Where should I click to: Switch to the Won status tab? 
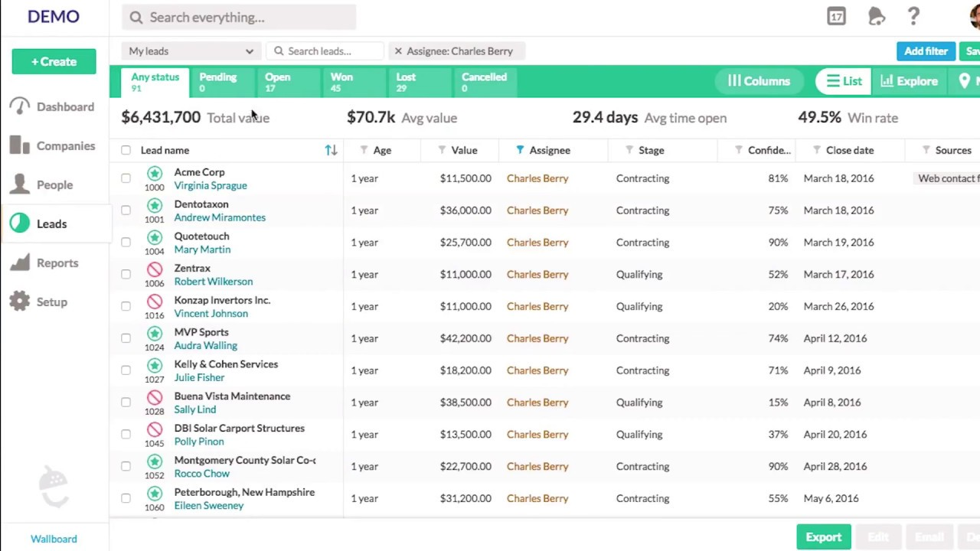[x=341, y=81]
